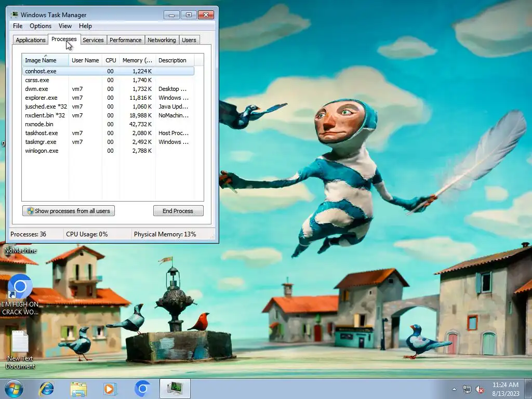Open the Windows Start menu orb

(14, 389)
